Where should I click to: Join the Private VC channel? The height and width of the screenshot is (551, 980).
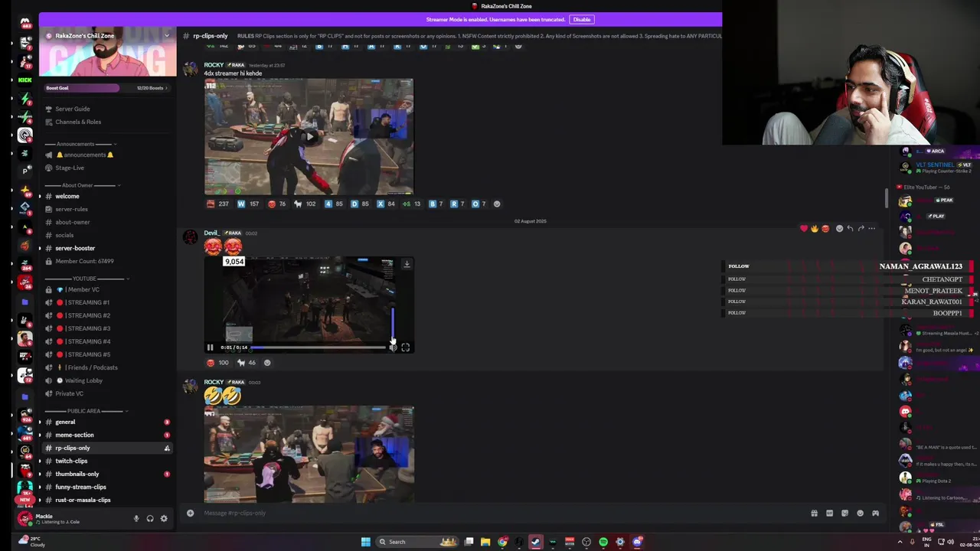click(70, 393)
